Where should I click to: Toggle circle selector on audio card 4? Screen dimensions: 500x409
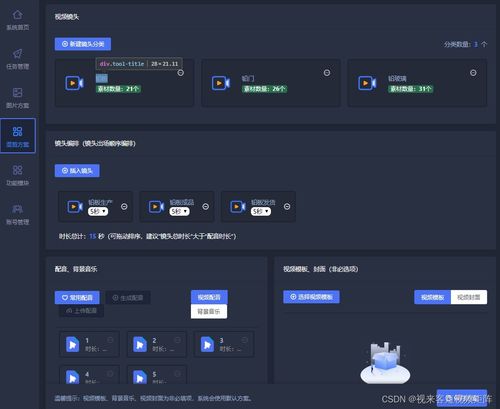coord(110,374)
